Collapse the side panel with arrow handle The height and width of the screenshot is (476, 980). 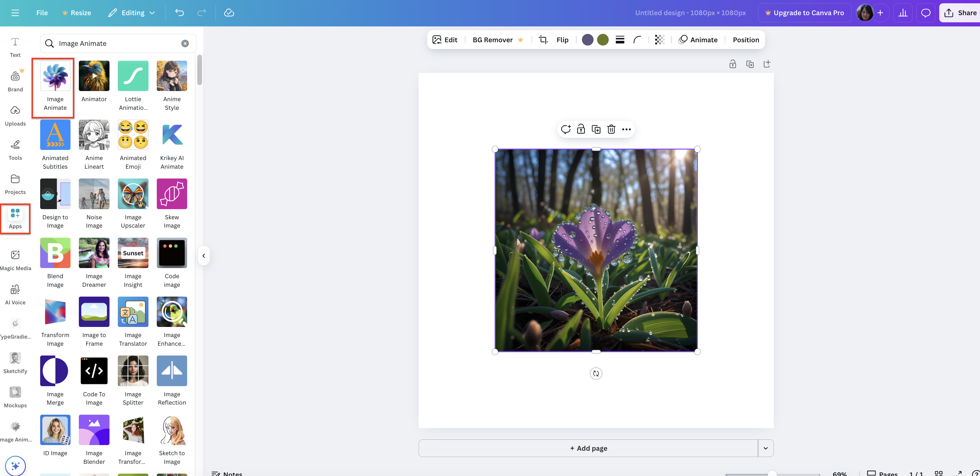click(203, 256)
